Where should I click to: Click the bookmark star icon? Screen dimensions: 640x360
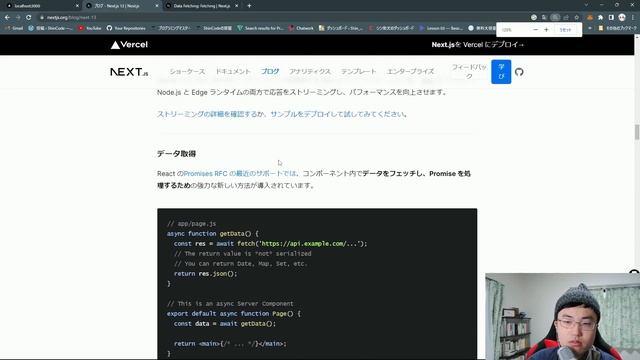(576, 18)
